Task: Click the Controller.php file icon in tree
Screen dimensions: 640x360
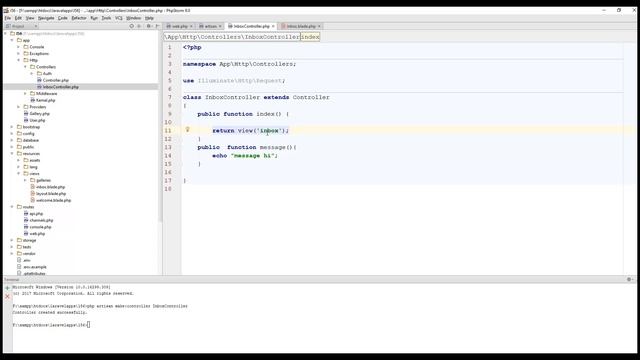Action: pyautogui.click(x=39, y=80)
